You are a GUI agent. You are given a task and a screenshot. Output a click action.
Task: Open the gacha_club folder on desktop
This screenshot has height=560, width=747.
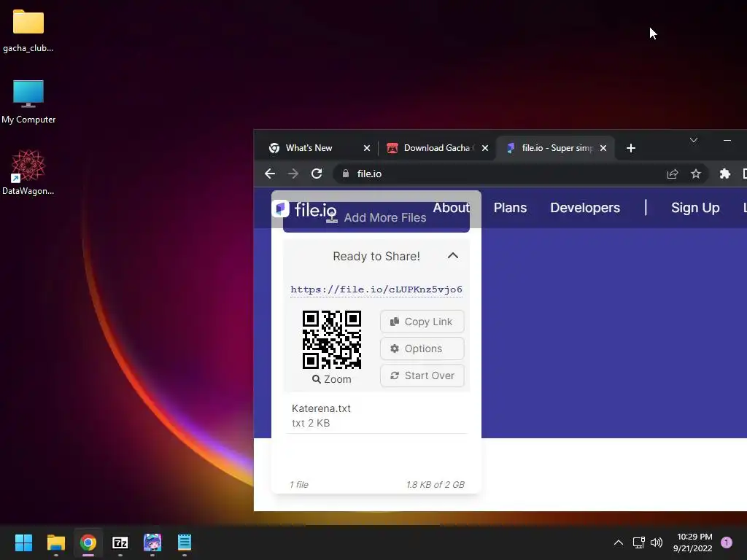coord(28,31)
